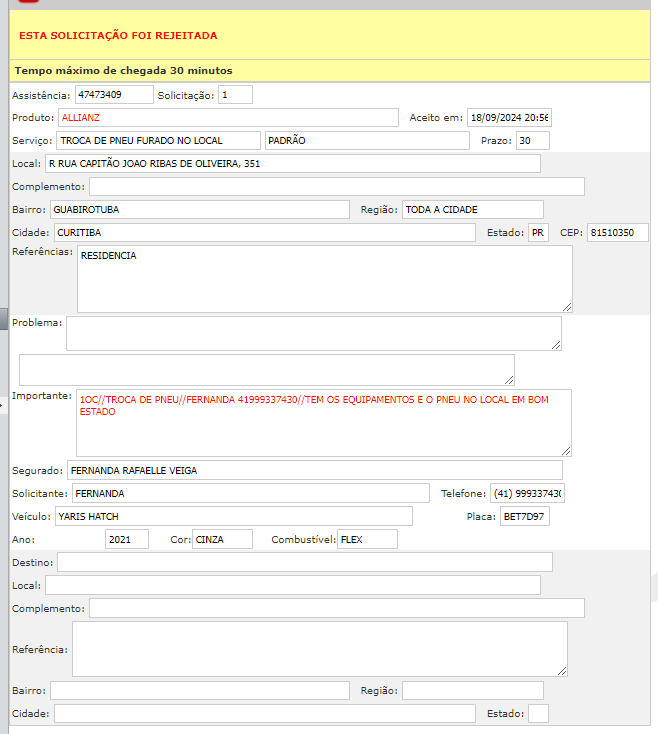Image resolution: width=658 pixels, height=734 pixels.
Task: Click the Importante notes text area
Action: pyautogui.click(x=323, y=423)
